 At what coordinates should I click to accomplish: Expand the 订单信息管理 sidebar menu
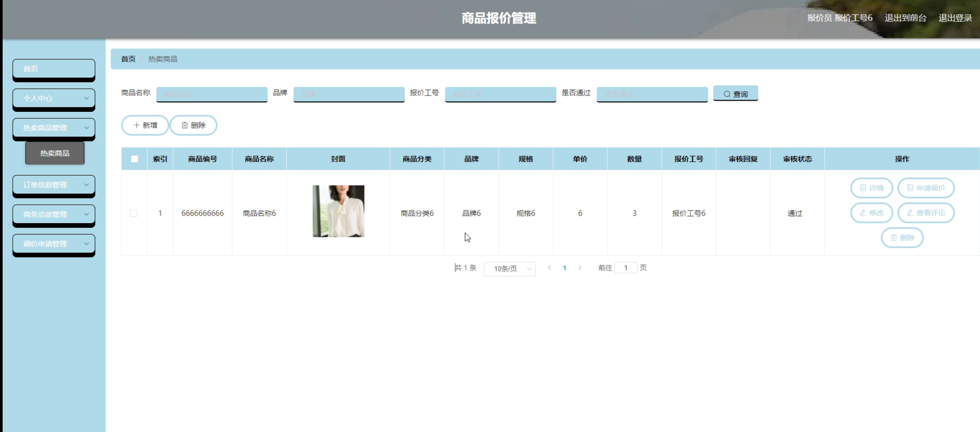coord(54,185)
